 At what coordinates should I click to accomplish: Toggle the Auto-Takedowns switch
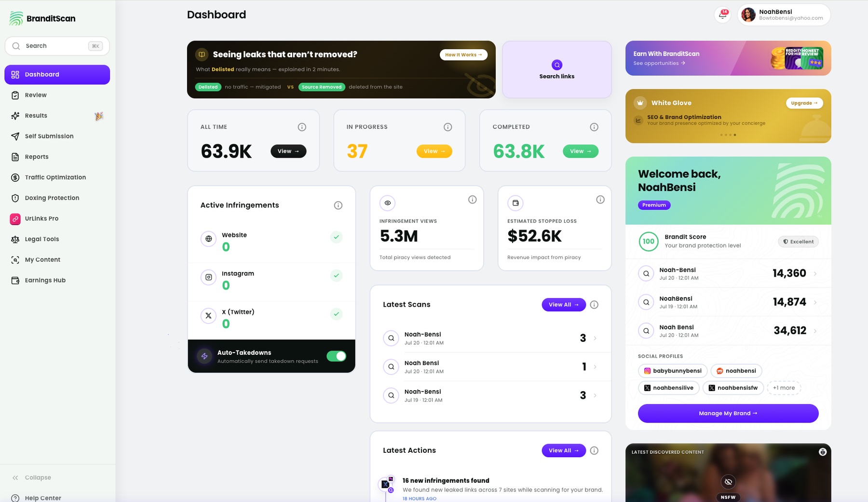point(337,356)
